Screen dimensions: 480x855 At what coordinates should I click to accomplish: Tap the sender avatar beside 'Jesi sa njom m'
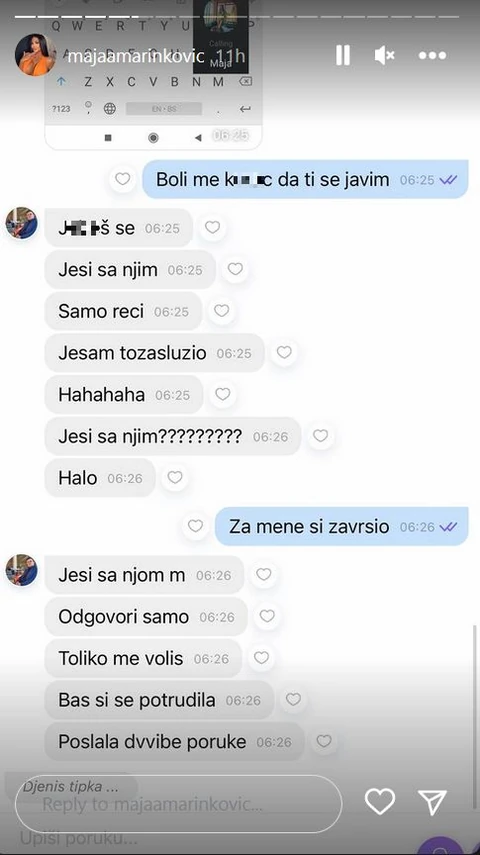point(22,570)
